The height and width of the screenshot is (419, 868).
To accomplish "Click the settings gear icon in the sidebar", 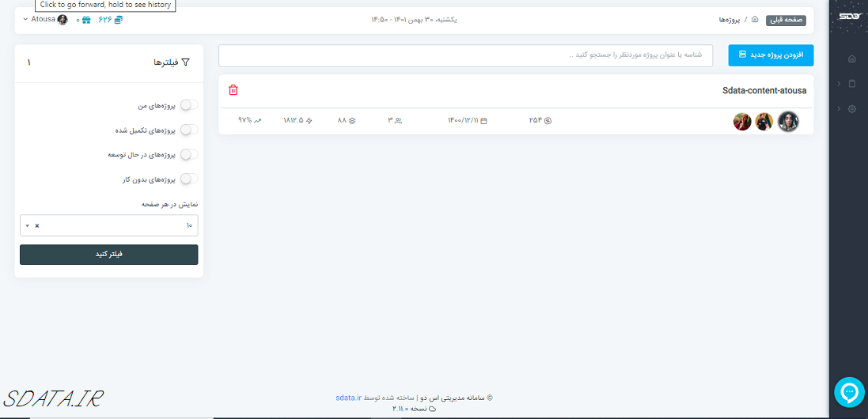I will click(851, 109).
